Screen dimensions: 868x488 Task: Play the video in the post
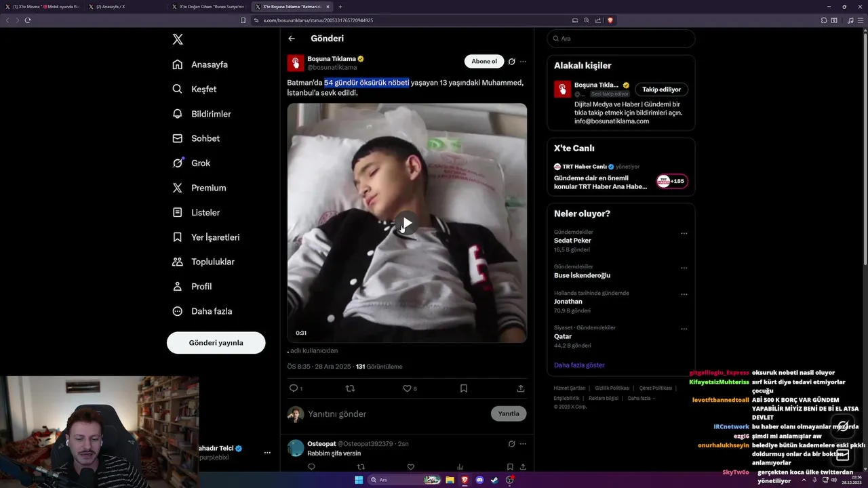(x=406, y=223)
